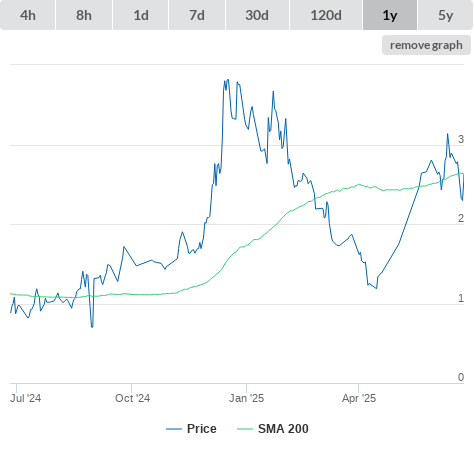Image resolution: width=474 pixels, height=455 pixels.
Task: Select the 7d time range
Action: (197, 15)
